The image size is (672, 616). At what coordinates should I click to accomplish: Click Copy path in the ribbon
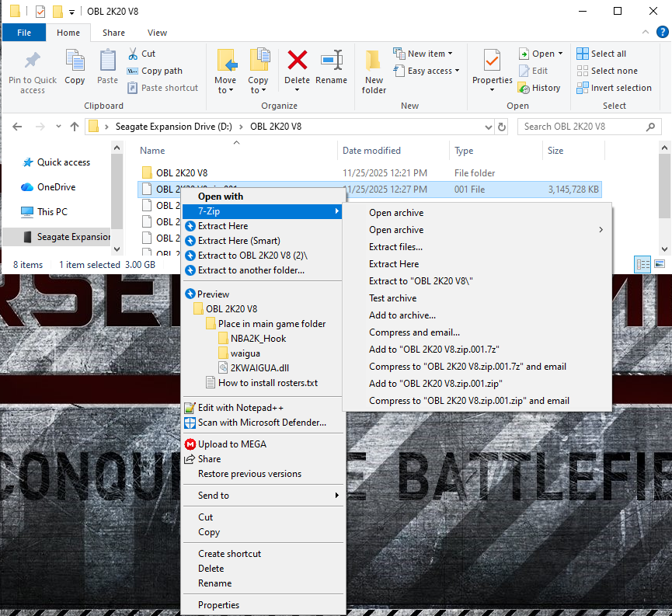[155, 71]
